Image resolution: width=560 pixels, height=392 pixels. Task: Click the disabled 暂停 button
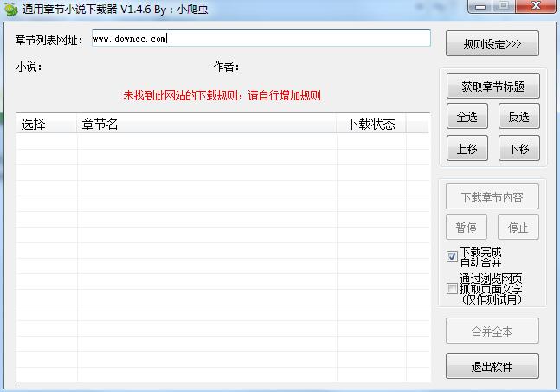(467, 227)
